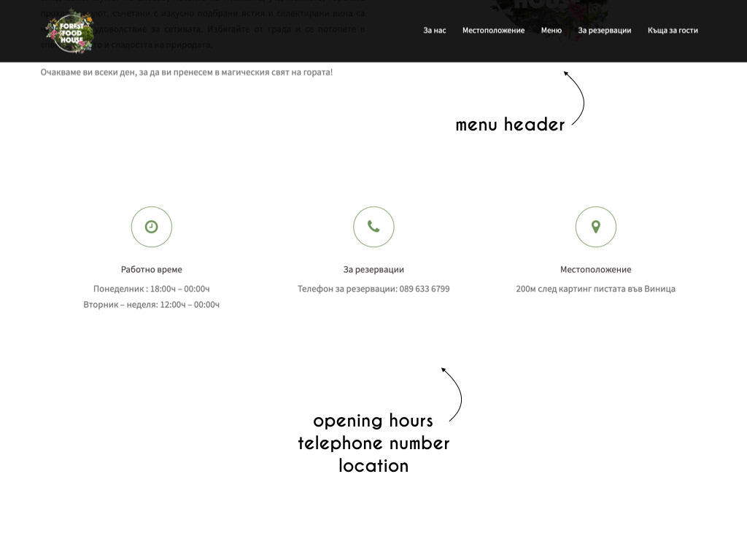747x560 pixels.
Task: Click the За резервации heading below the phone icon
Action: coord(373,270)
